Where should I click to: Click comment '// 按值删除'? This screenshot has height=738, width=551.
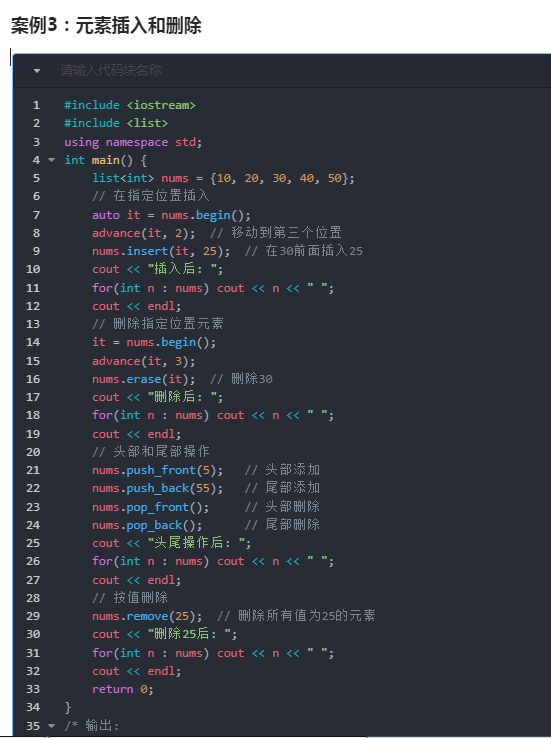(130, 598)
